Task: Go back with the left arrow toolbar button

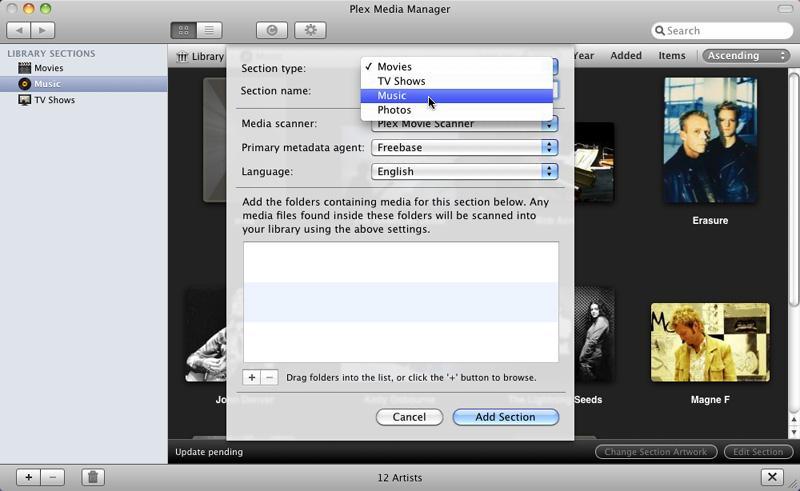Action: point(19,31)
